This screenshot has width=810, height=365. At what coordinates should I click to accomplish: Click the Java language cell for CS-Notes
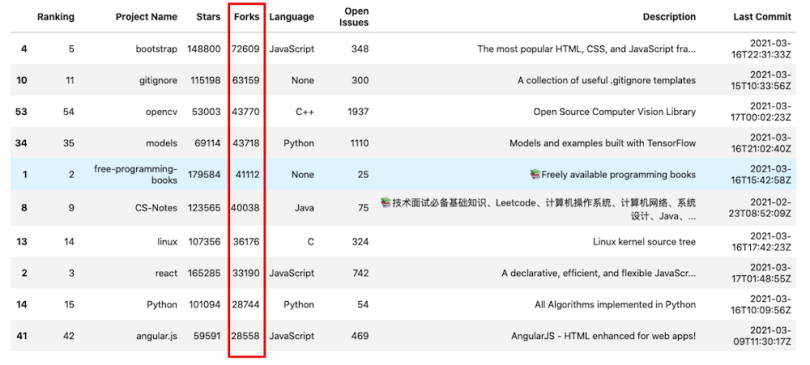304,208
